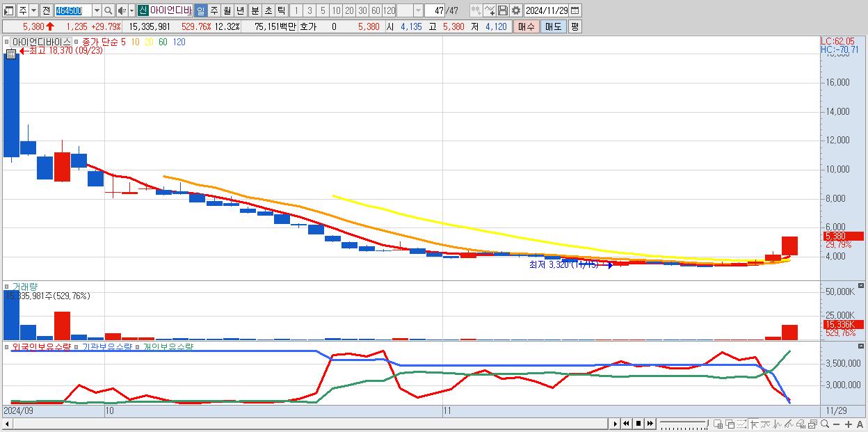Click the green 신 badge
The image size is (868, 432).
pos(143,10)
